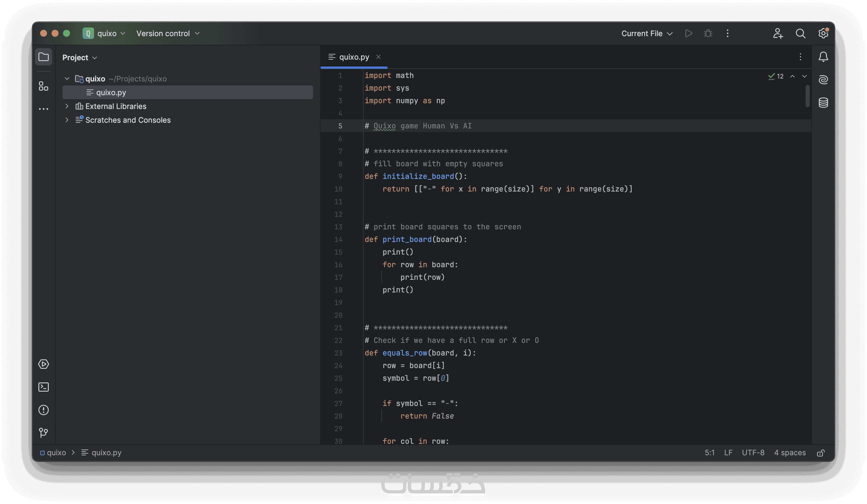Open the Git version control tool icon
Image resolution: width=867 pixels, height=504 pixels.
pyautogui.click(x=43, y=432)
